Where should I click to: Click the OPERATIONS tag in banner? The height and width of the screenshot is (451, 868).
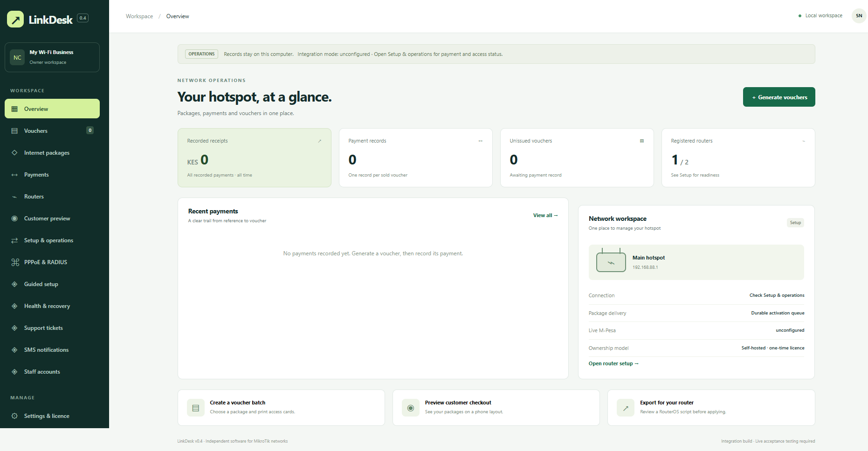[x=202, y=54]
